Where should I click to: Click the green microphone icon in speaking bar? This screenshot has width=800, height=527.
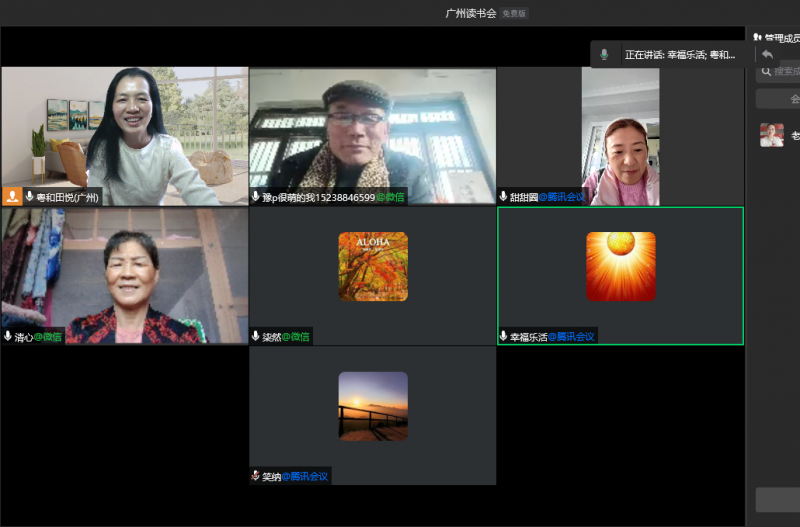tap(604, 54)
